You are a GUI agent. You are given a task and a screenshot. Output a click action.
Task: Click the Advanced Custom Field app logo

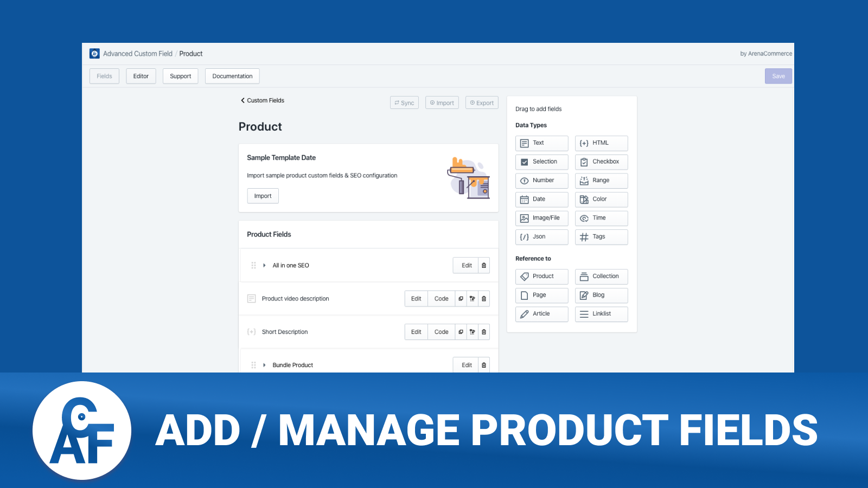(x=94, y=54)
